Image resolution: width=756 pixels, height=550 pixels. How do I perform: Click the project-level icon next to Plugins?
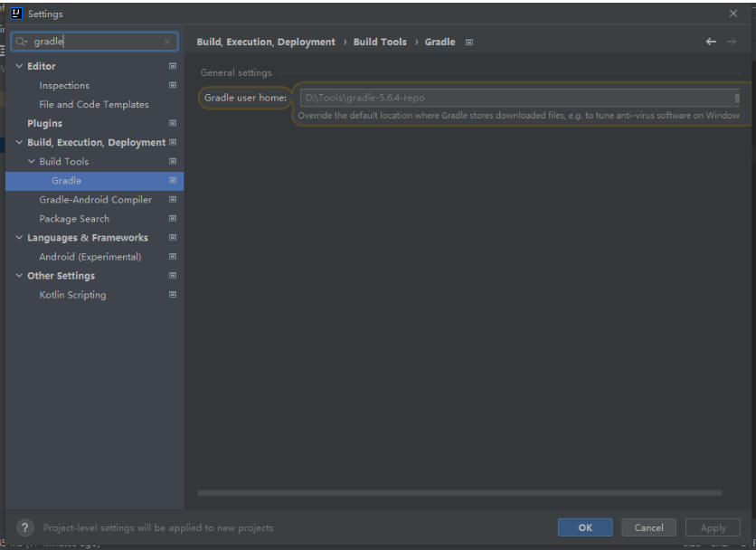(x=173, y=124)
